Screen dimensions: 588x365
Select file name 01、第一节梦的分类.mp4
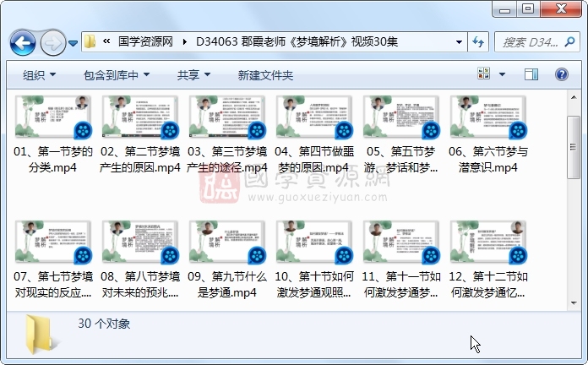click(53, 160)
